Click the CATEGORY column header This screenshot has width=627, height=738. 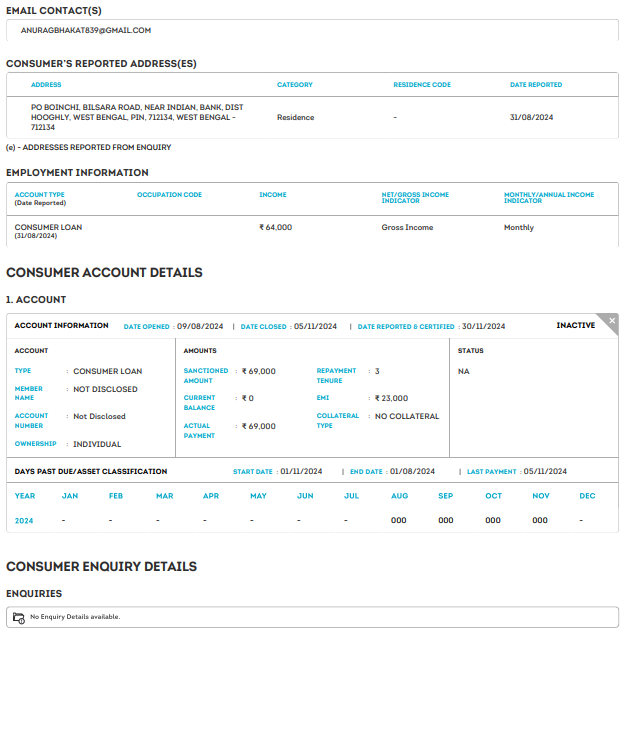tap(295, 85)
